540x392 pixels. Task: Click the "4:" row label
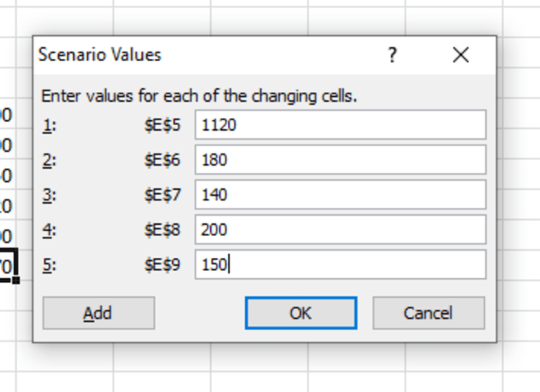[x=49, y=230]
